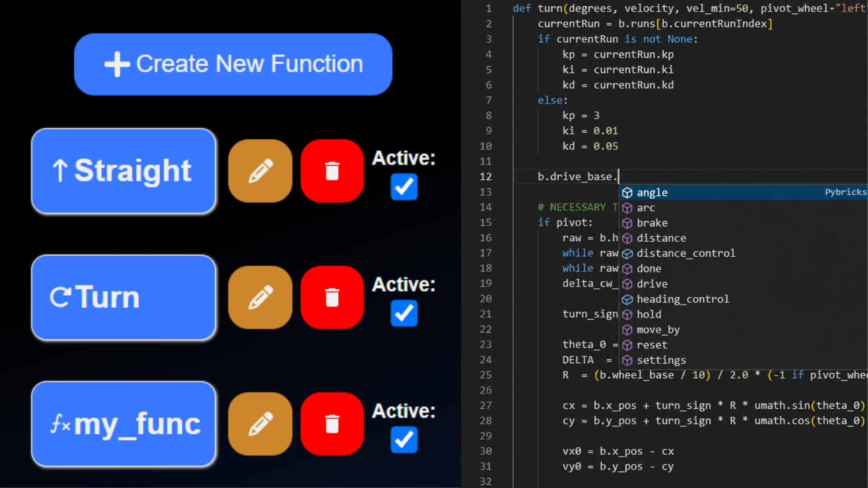Viewport: 868px width, 488px height.
Task: Click the Create New Function button
Action: 233,64
